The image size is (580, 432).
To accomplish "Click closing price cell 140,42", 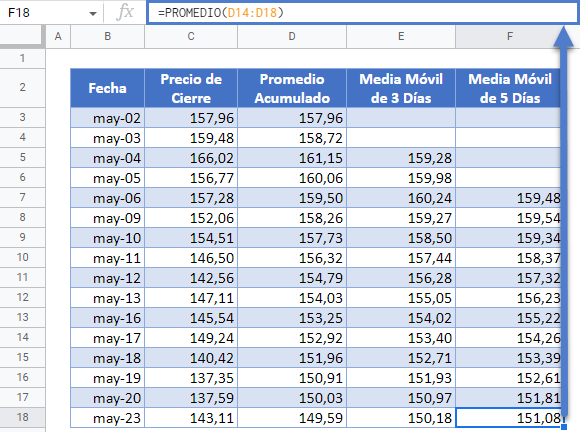I will [191, 358].
